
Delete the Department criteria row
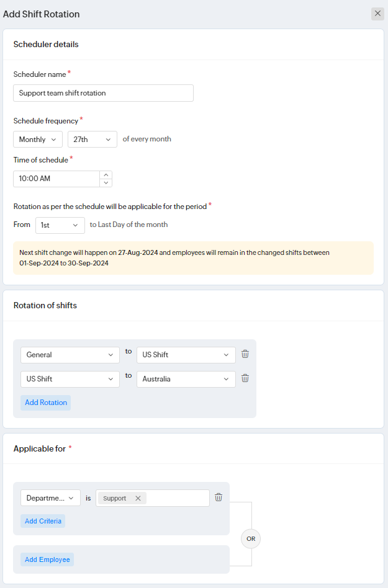pos(219,497)
